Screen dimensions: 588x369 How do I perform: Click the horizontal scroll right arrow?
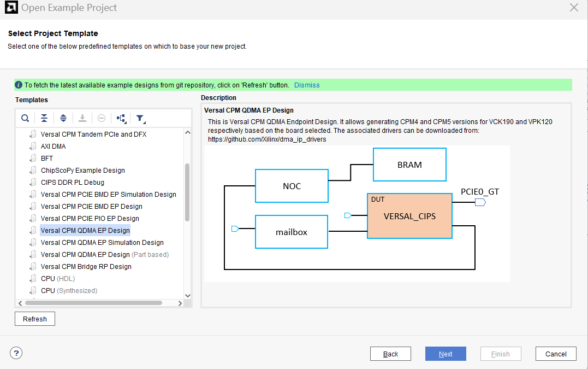click(x=180, y=303)
